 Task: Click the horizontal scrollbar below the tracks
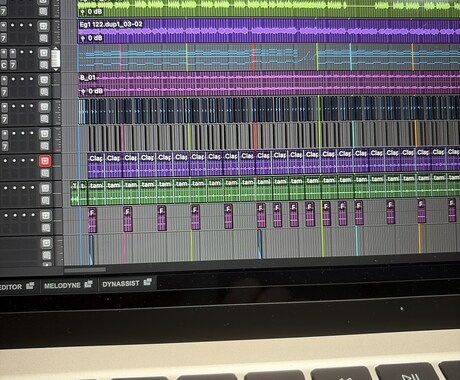(85, 269)
